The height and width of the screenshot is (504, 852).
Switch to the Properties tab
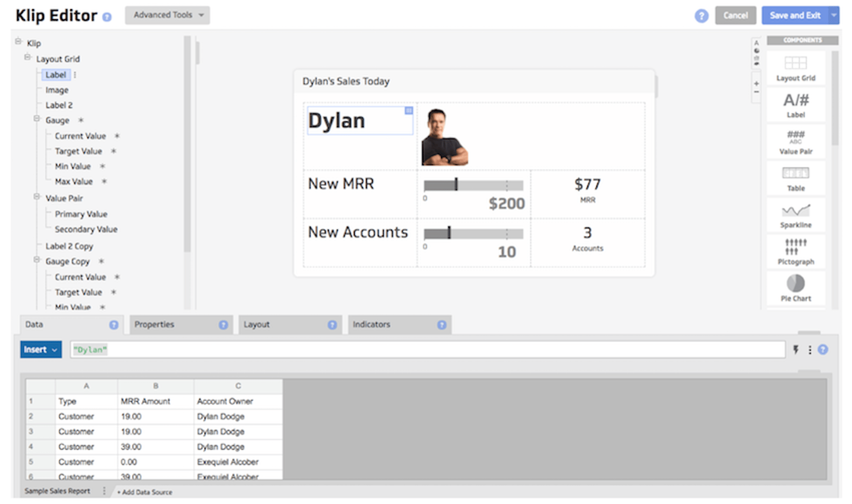tap(154, 324)
